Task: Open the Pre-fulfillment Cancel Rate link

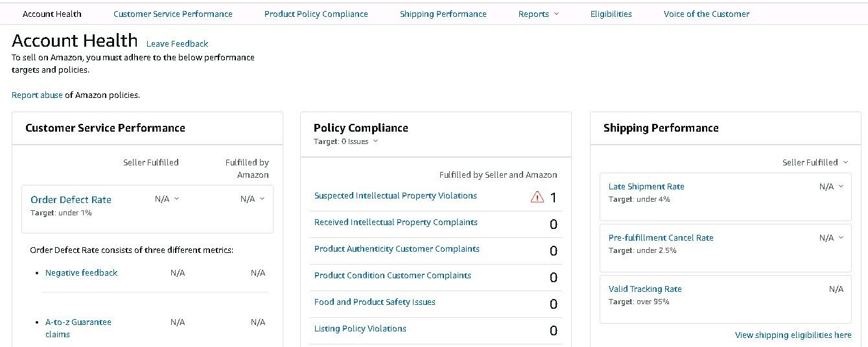Action: click(x=661, y=238)
